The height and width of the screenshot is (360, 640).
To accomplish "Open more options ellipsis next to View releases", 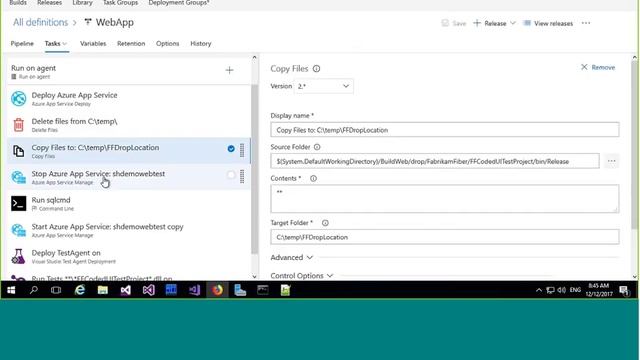I will 586,23.
